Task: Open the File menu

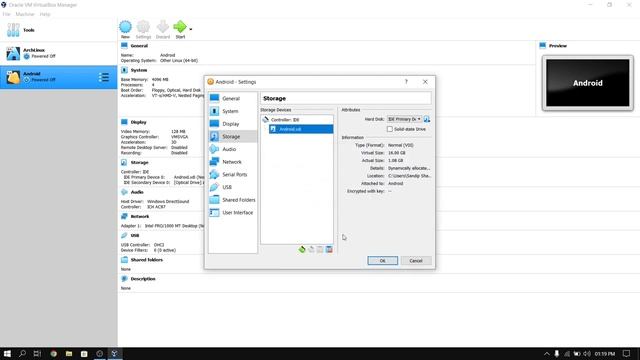Action: (x=7, y=14)
